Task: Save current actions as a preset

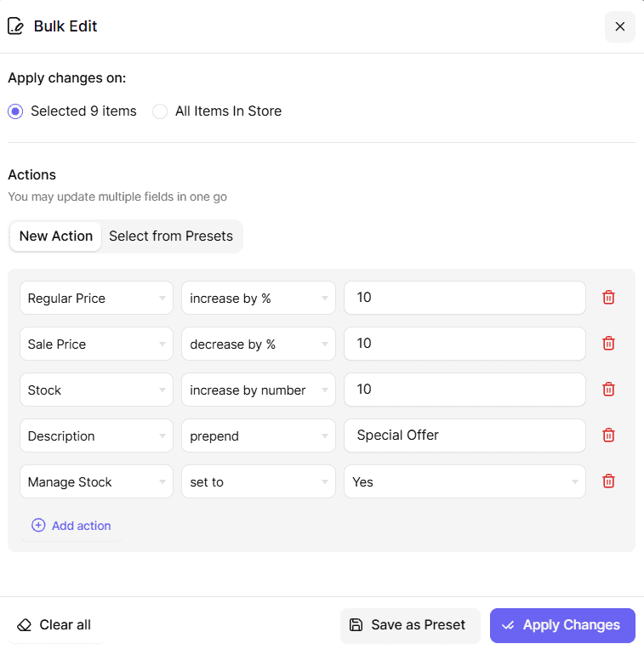Action: click(x=410, y=625)
